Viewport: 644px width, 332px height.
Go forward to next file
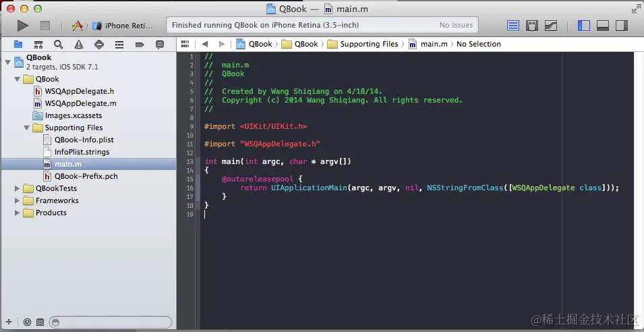click(222, 44)
